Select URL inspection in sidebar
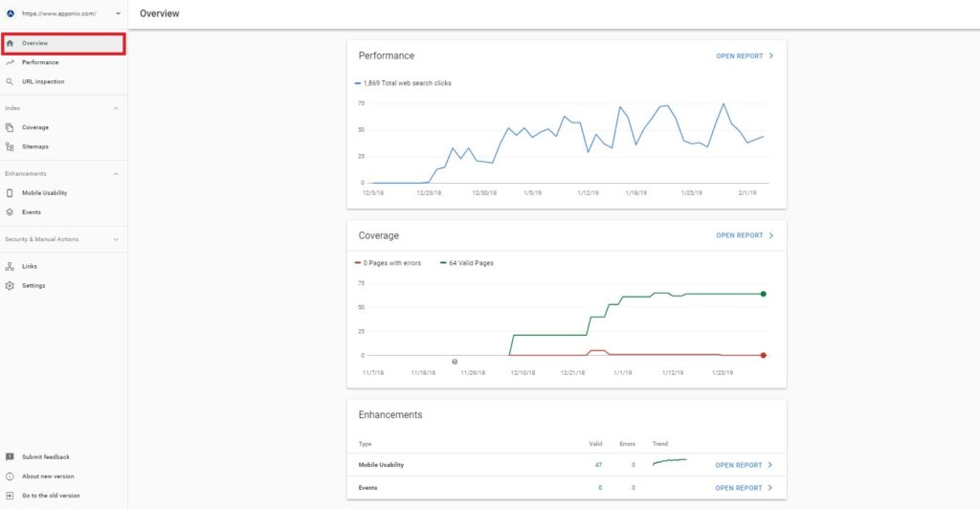The width and height of the screenshot is (980, 509). click(63, 82)
